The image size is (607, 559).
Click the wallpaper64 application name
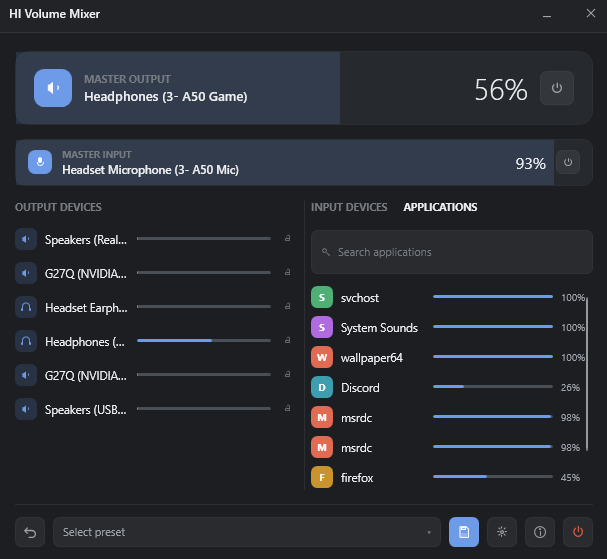click(372, 358)
